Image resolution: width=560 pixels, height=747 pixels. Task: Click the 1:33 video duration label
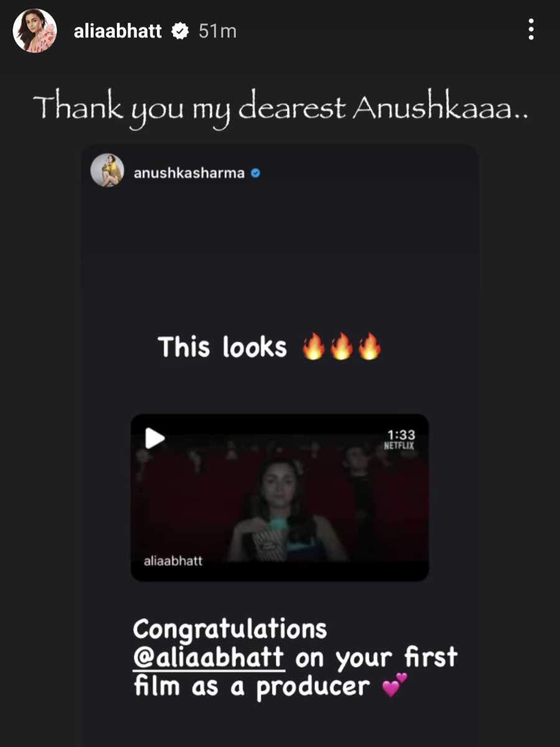pos(401,435)
